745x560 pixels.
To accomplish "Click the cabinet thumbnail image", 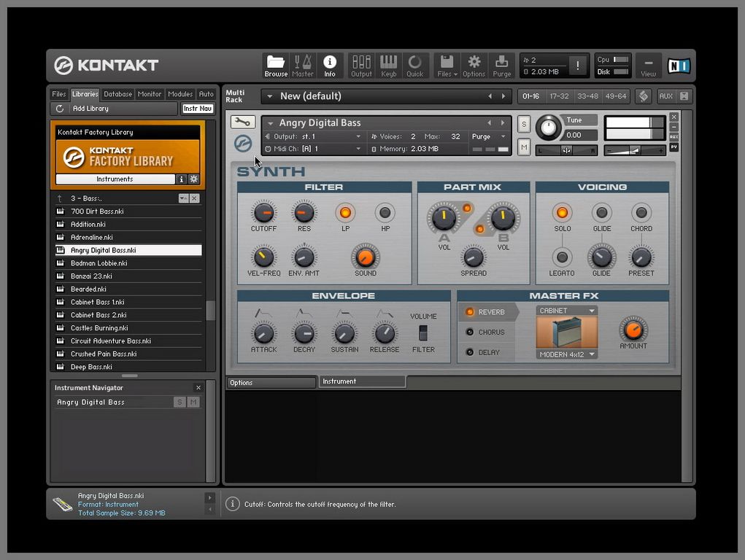I will tap(566, 332).
